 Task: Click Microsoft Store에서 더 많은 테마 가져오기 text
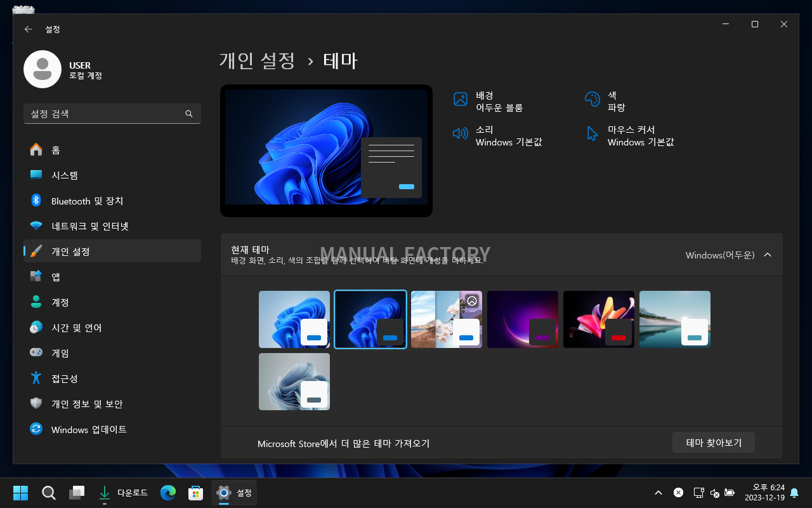(344, 443)
